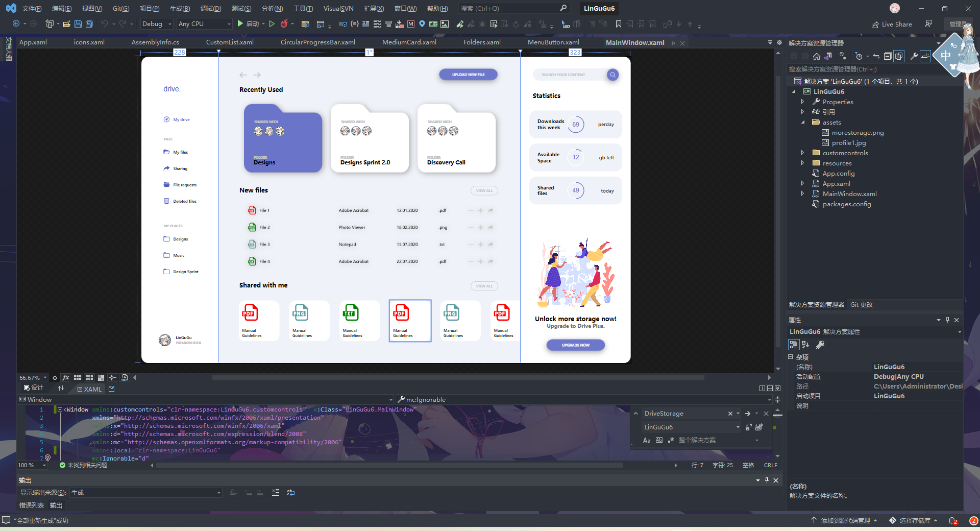Click the Home icon in Solution Explorer

pyautogui.click(x=816, y=56)
